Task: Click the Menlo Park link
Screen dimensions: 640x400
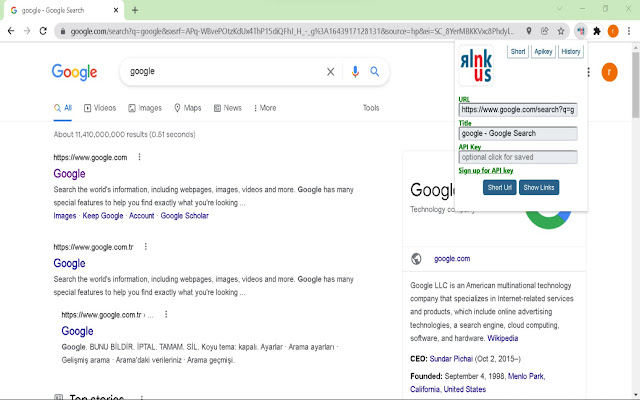Action: (526, 376)
